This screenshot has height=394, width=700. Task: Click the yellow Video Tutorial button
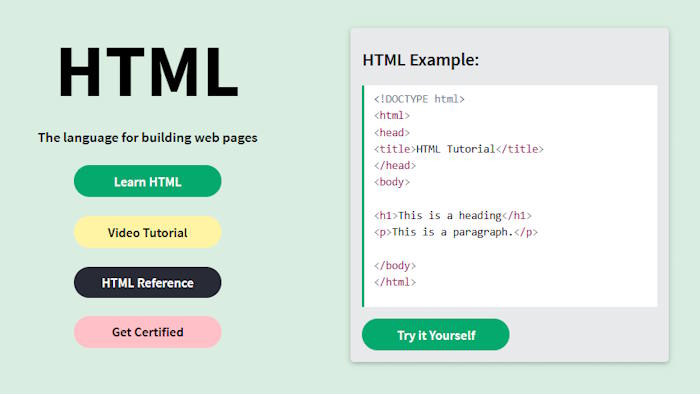[x=147, y=232]
